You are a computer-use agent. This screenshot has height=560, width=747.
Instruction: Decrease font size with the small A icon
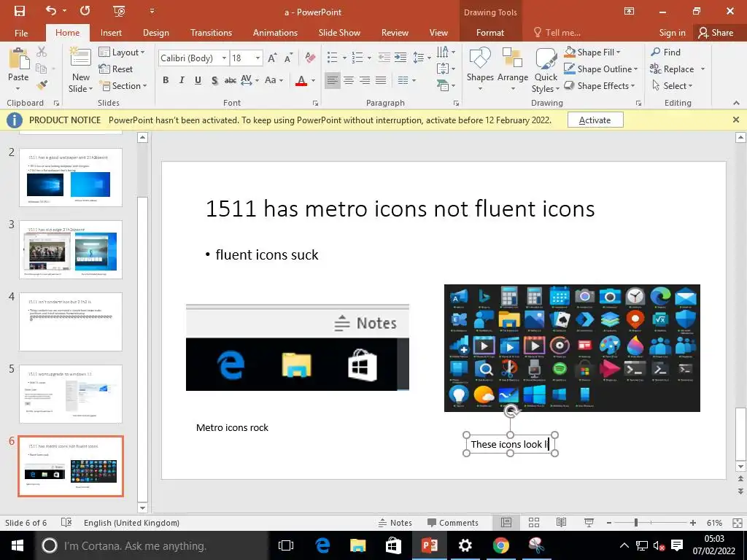point(288,58)
